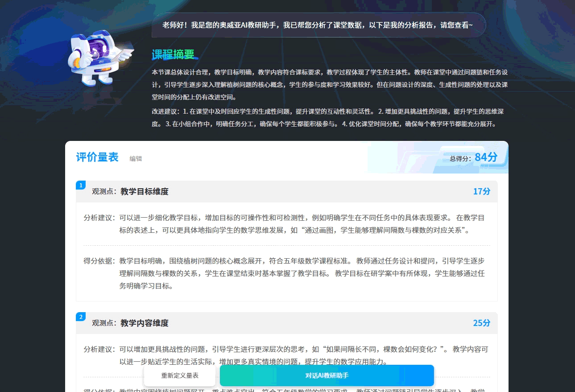
Task: Expand the 教学目标维度 observation card
Action: click(285, 191)
